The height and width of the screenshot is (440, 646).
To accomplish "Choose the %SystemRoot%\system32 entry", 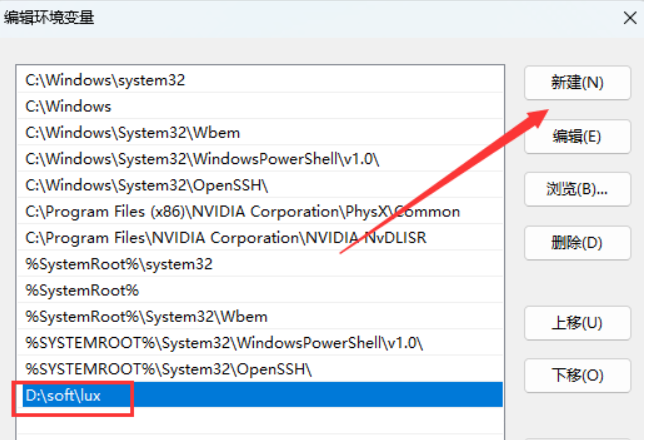I will (x=119, y=264).
